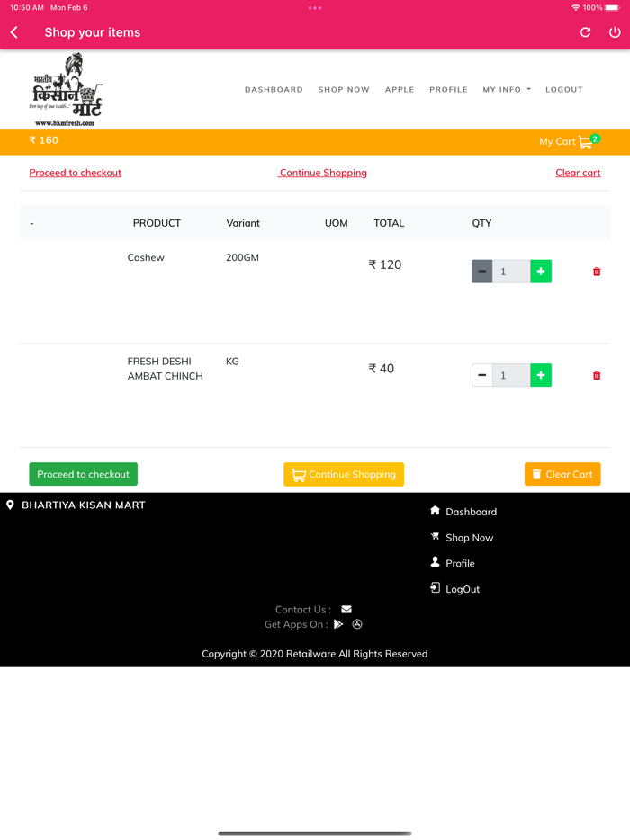Log out via the top Logout nav item

(564, 89)
